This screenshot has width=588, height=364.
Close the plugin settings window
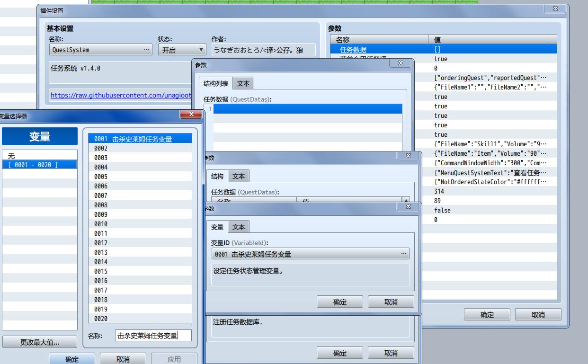pyautogui.click(x=555, y=9)
